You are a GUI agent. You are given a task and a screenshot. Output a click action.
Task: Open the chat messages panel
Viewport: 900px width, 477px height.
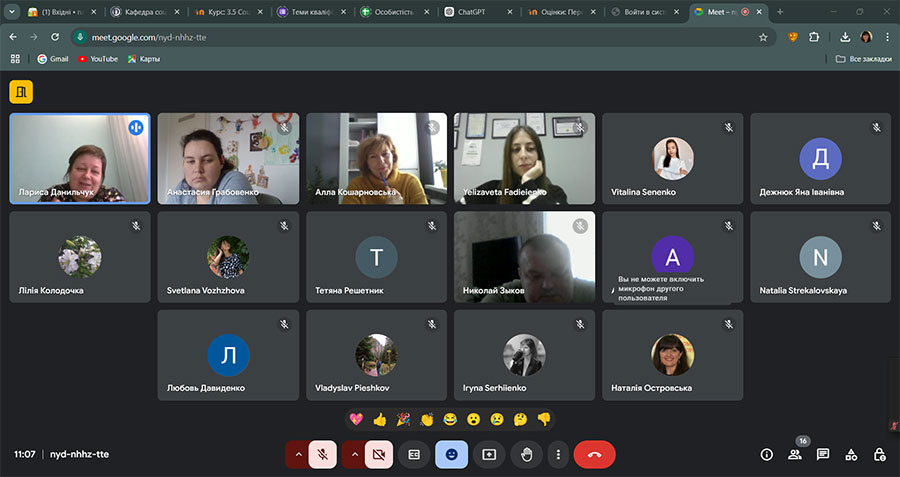[823, 454]
